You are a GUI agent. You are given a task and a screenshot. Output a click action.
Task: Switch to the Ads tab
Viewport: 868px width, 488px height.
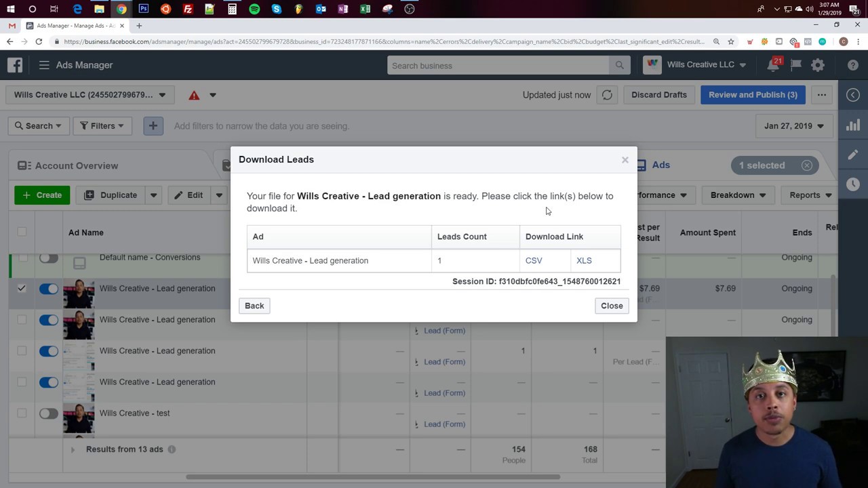[x=654, y=165]
